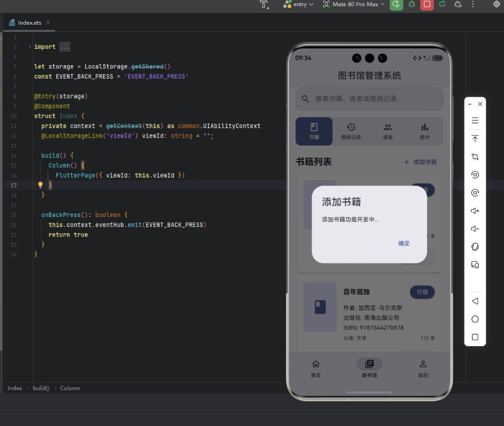Open 我的 in bottom navigation

423,369
